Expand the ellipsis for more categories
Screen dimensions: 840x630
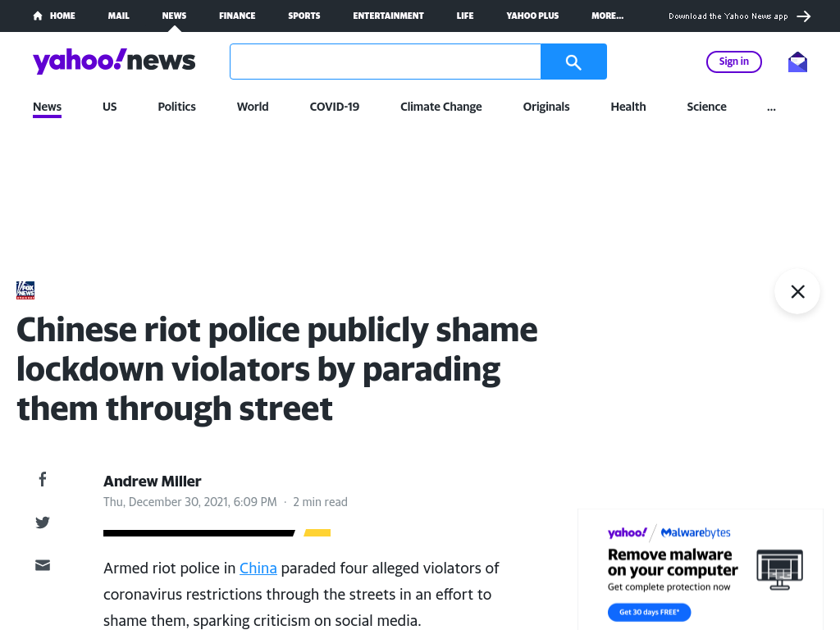(x=771, y=107)
